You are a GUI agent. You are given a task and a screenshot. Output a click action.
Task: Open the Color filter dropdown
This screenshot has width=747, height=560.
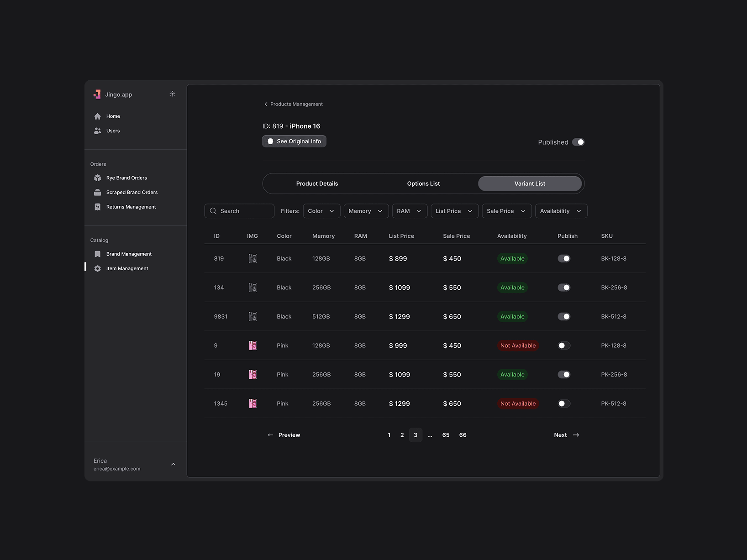321,211
